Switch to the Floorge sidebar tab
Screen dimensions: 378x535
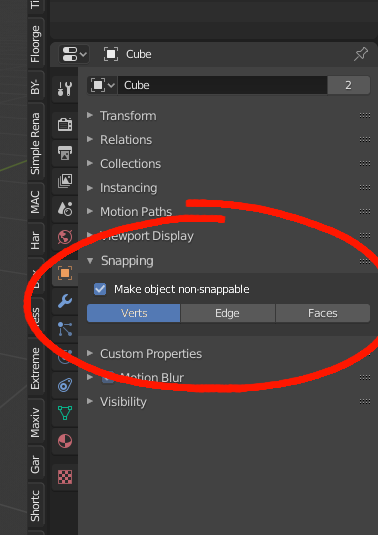(x=35, y=44)
